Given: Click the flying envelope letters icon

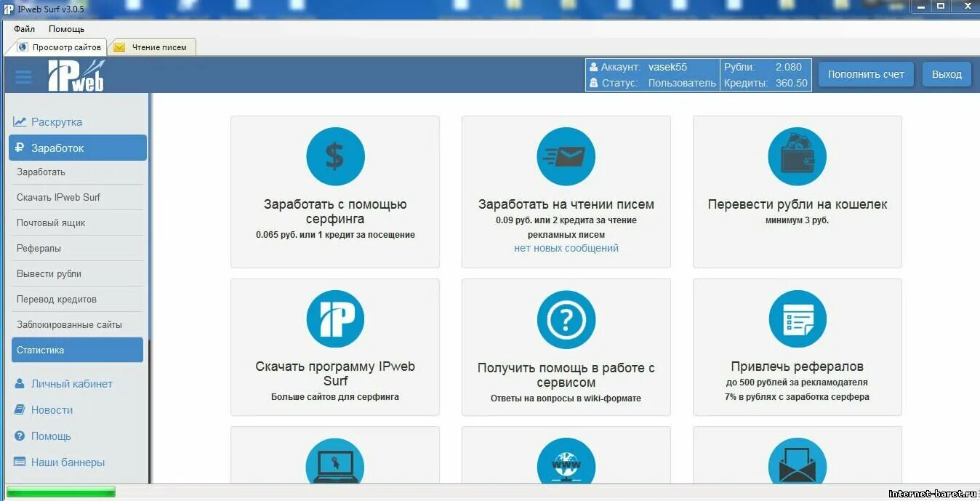Looking at the screenshot, I should click(x=566, y=156).
